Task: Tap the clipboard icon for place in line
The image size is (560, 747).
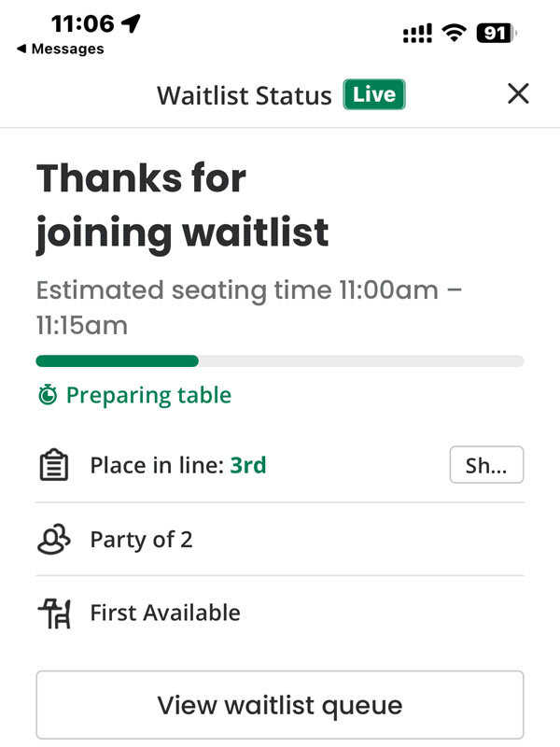Action: click(x=54, y=464)
